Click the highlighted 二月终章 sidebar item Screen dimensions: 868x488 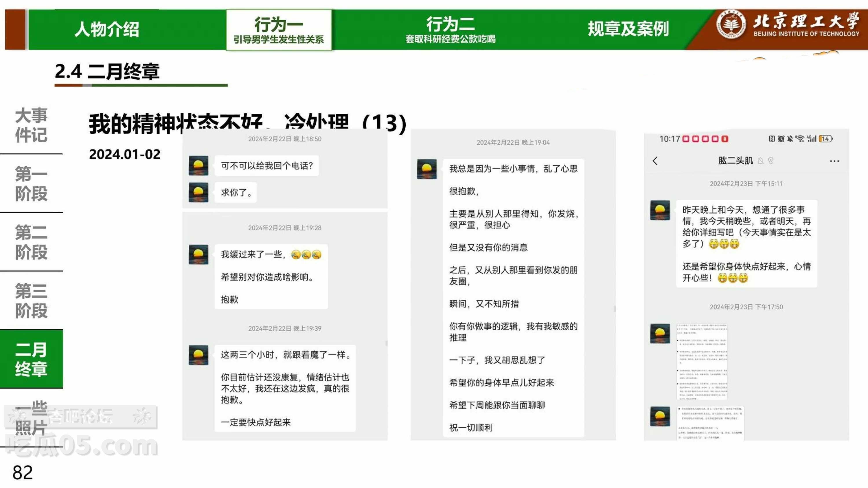(31, 359)
